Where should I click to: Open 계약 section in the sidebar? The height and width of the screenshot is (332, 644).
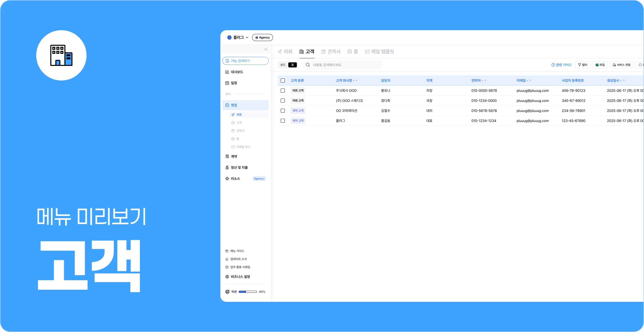[234, 156]
